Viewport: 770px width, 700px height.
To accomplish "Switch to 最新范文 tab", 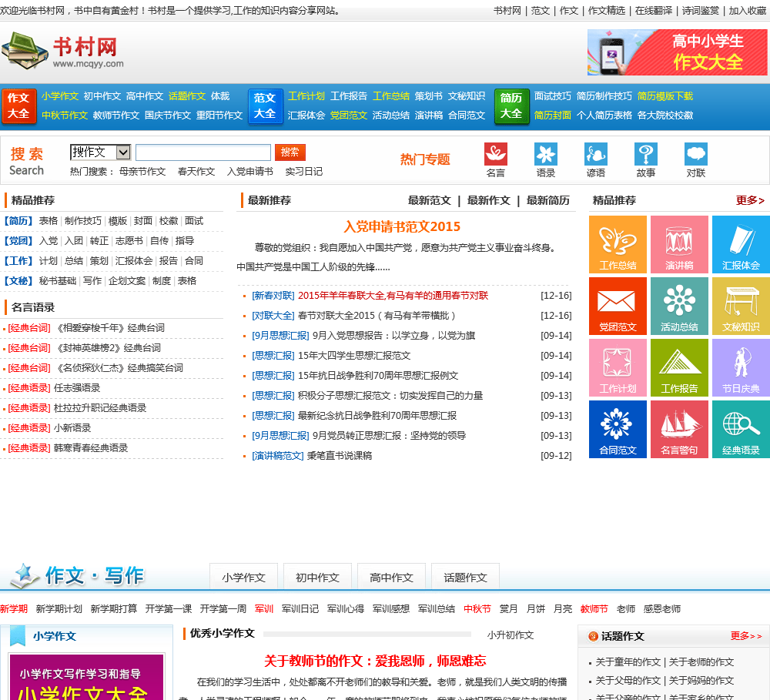I will (x=430, y=200).
